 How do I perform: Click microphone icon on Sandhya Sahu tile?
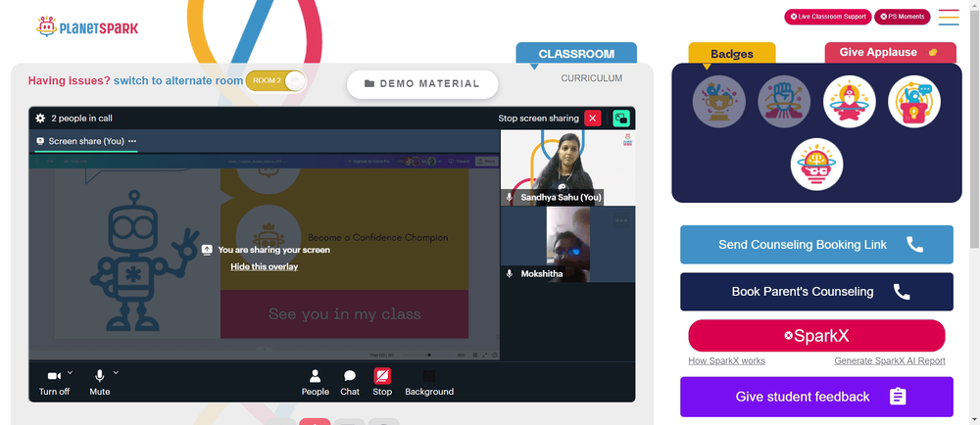tap(510, 197)
